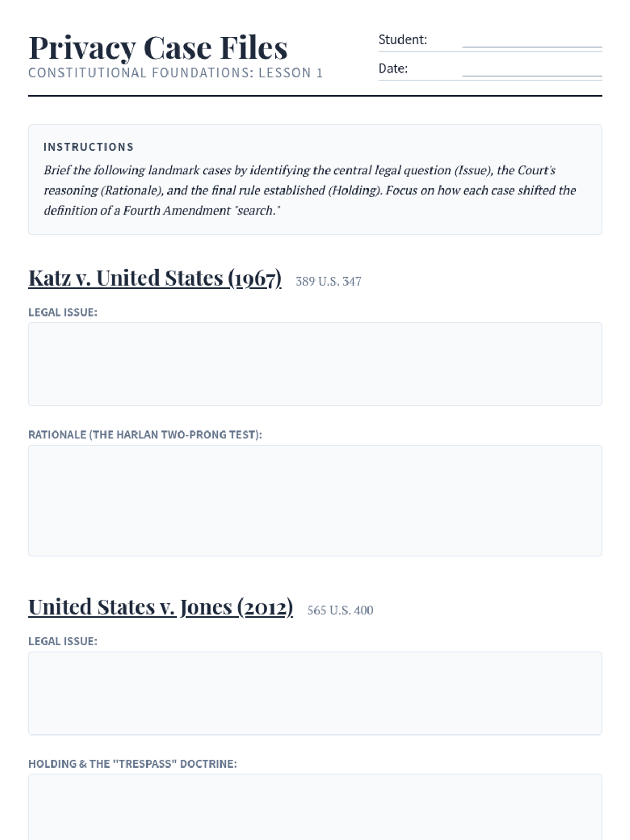Viewport: 630px width, 840px height.
Task: Select the Katz LEGAL ISSUE: label
Action: [62, 312]
